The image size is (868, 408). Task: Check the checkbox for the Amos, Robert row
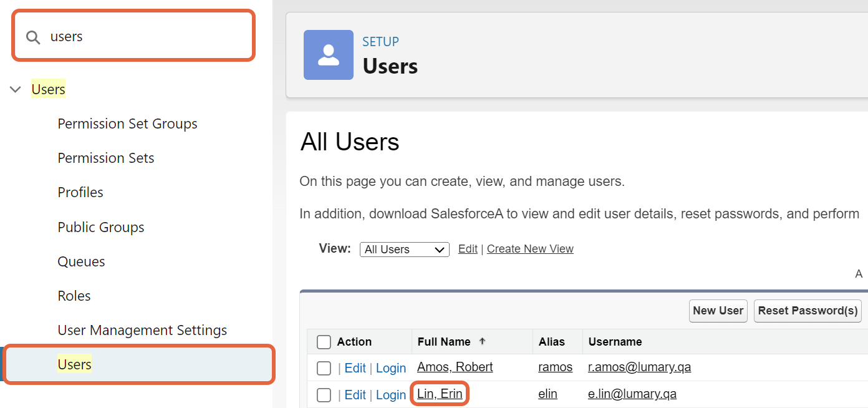click(324, 368)
